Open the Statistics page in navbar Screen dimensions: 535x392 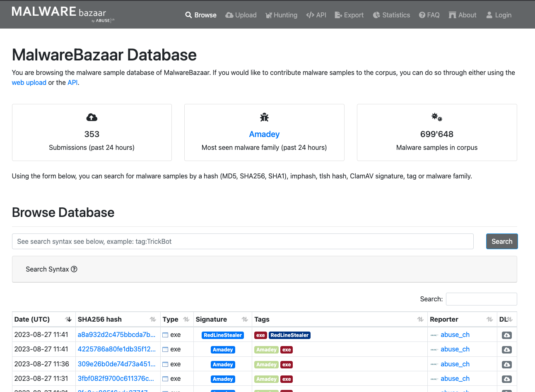point(391,15)
